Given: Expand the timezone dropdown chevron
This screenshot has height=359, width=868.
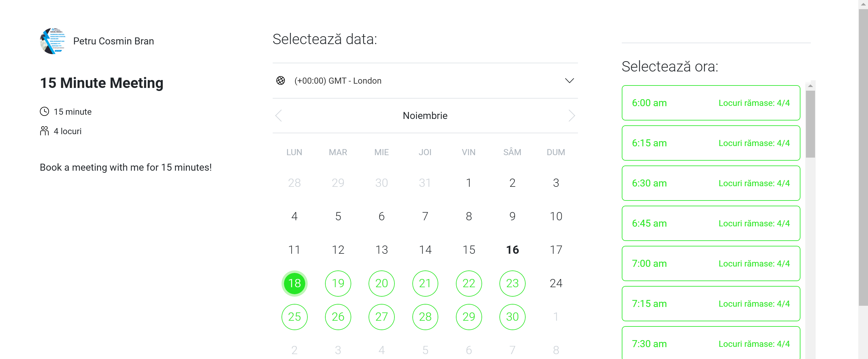Looking at the screenshot, I should click(x=569, y=81).
